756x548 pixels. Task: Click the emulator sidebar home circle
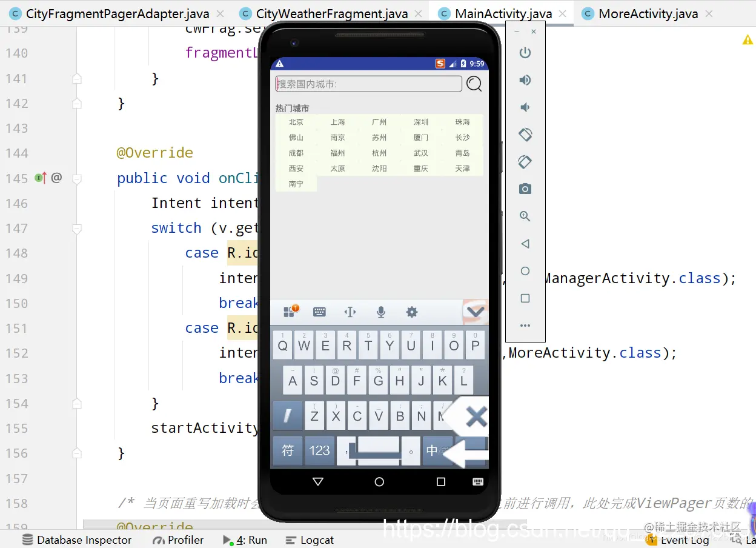point(525,271)
